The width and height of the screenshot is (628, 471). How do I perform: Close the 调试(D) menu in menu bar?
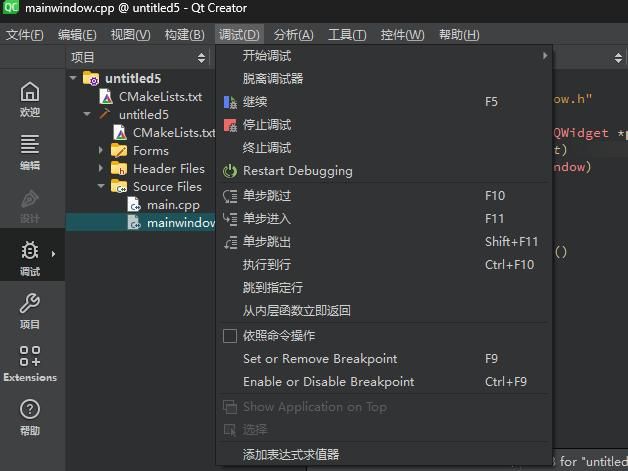(239, 35)
